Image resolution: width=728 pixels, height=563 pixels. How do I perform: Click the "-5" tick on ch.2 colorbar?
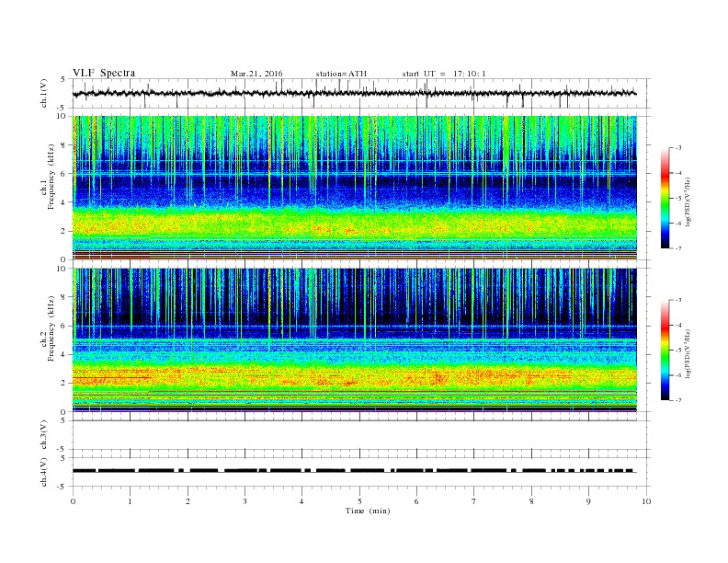[x=677, y=350]
